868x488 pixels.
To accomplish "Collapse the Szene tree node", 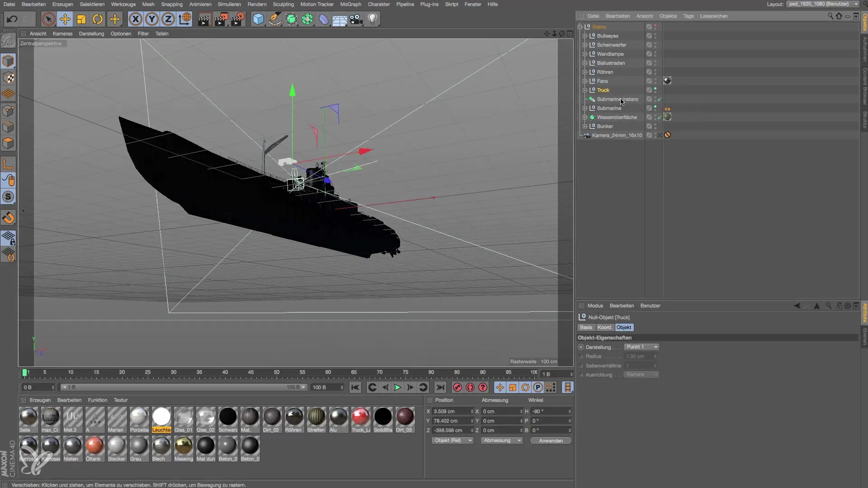I will pos(580,27).
